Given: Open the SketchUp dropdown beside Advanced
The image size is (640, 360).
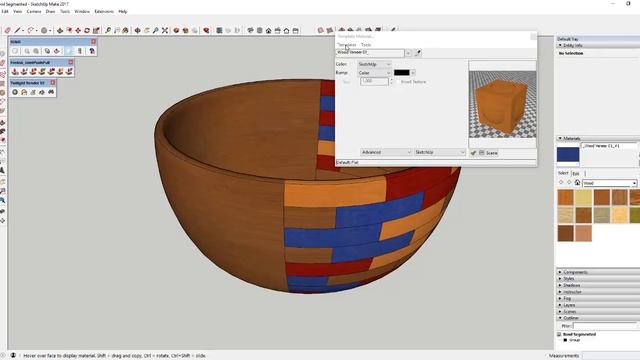Looking at the screenshot, I should pyautogui.click(x=440, y=152).
